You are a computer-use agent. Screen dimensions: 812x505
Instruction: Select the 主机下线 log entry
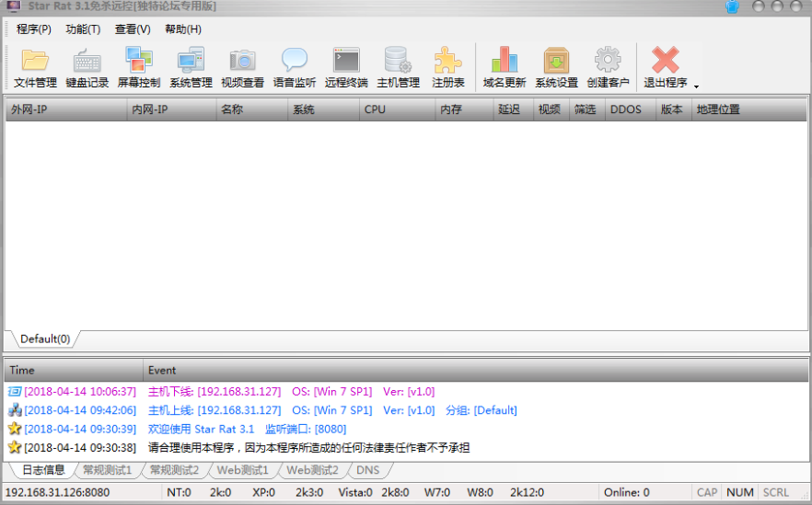pos(407,392)
